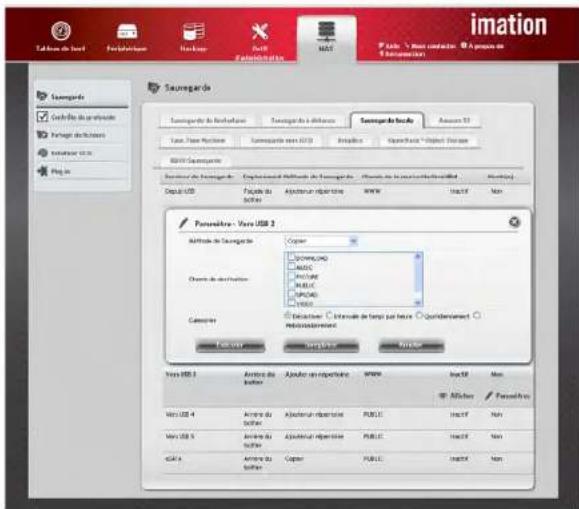
Task: Check the VIDEO folder checkbox
Action: (x=292, y=303)
